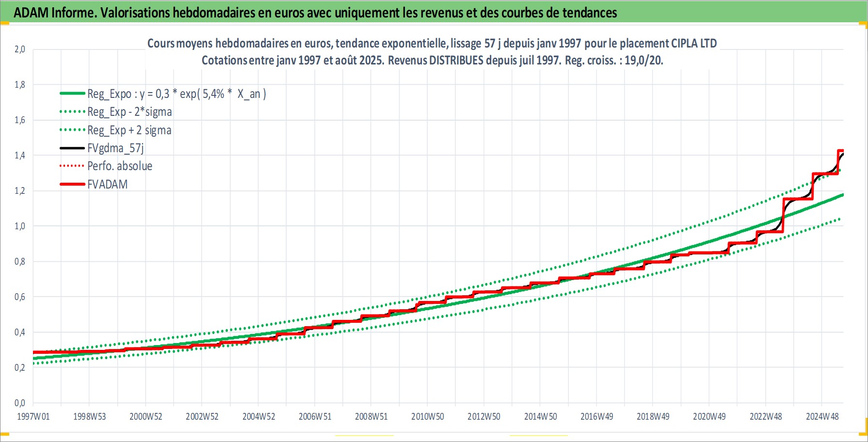The height and width of the screenshot is (442, 868).
Task: Click the x-axis label 2022W48
Action: pyautogui.click(x=766, y=417)
